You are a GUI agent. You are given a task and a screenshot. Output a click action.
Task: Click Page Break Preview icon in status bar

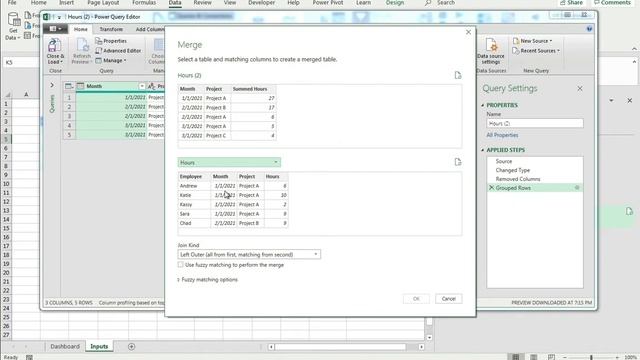[551, 357]
